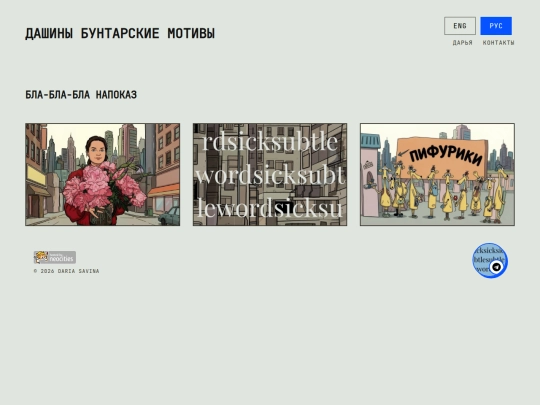Open the wordsicksubtle text thumbnail
The height and width of the screenshot is (405, 540).
tap(270, 175)
